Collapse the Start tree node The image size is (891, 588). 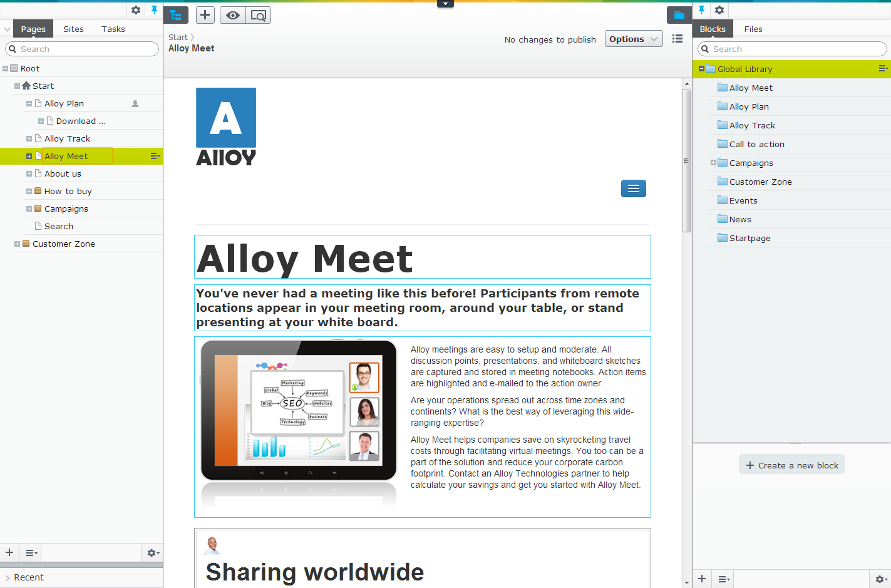click(17, 86)
